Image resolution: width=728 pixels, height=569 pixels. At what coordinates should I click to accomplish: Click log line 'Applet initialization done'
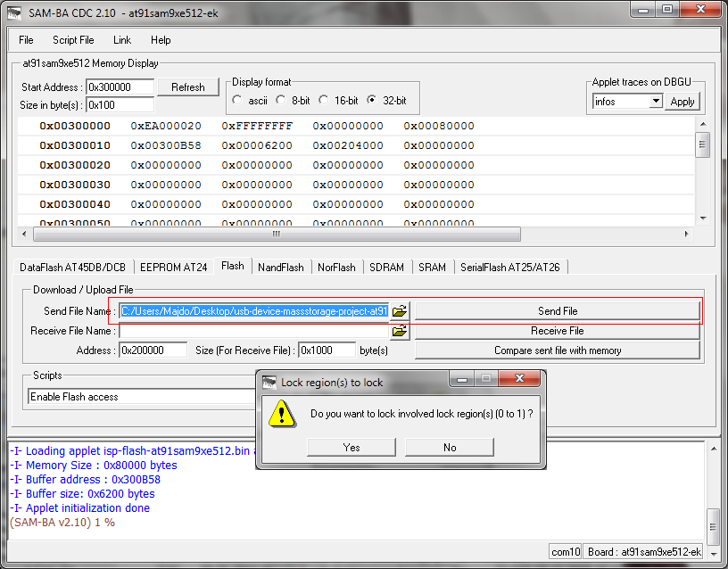(79, 507)
